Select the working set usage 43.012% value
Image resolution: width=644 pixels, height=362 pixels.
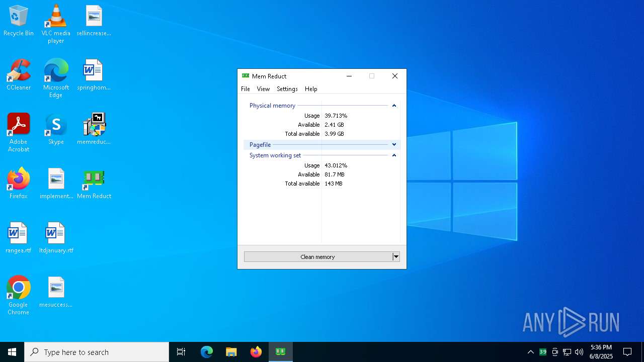coord(336,165)
